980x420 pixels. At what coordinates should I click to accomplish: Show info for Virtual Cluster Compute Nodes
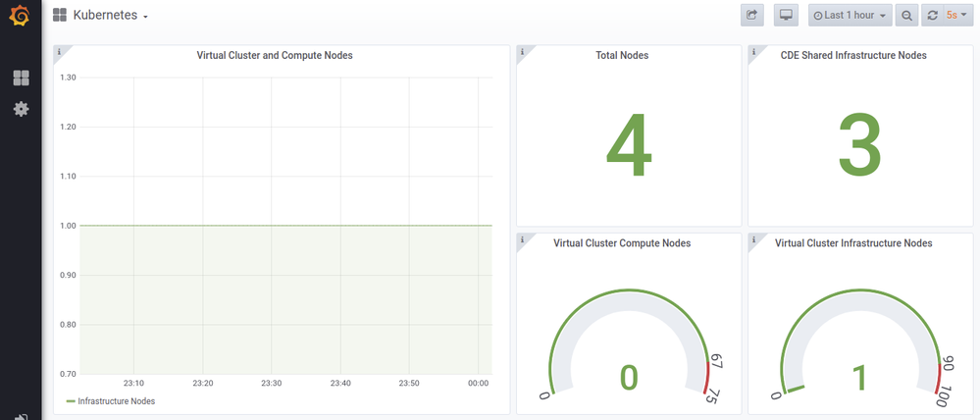[x=522, y=238]
